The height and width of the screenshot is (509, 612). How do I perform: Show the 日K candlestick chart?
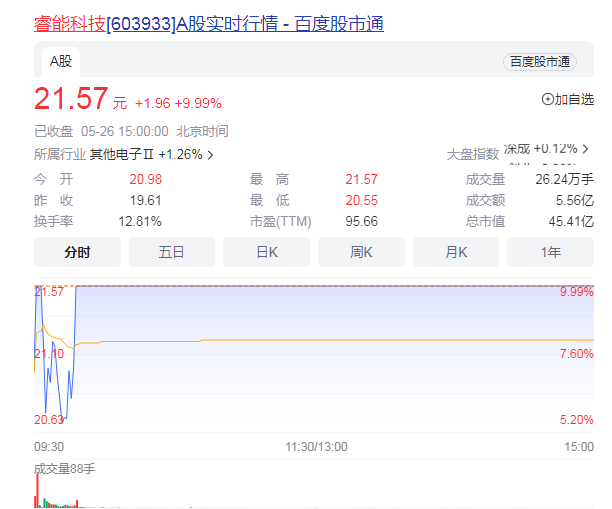pos(266,252)
